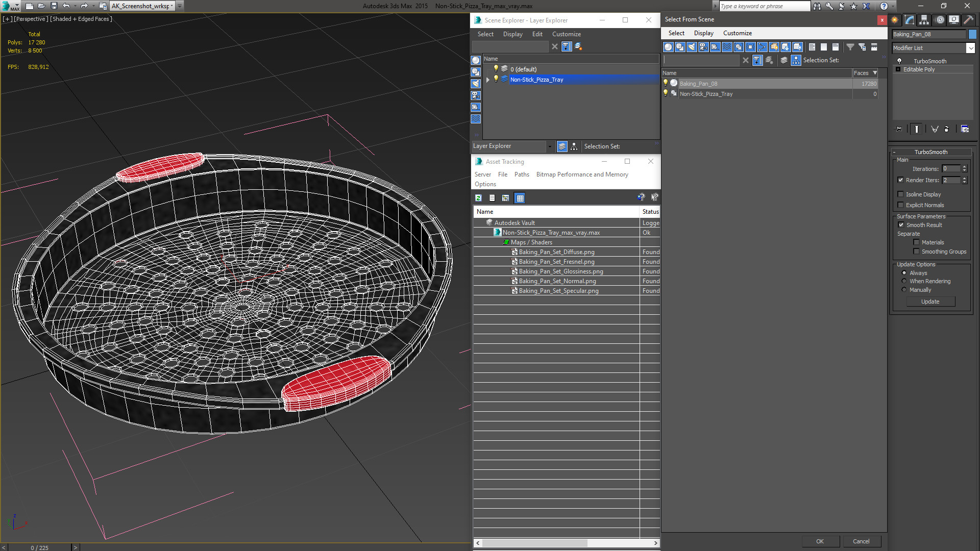Toggle Display Geometry filter in Select From Scene

click(668, 47)
